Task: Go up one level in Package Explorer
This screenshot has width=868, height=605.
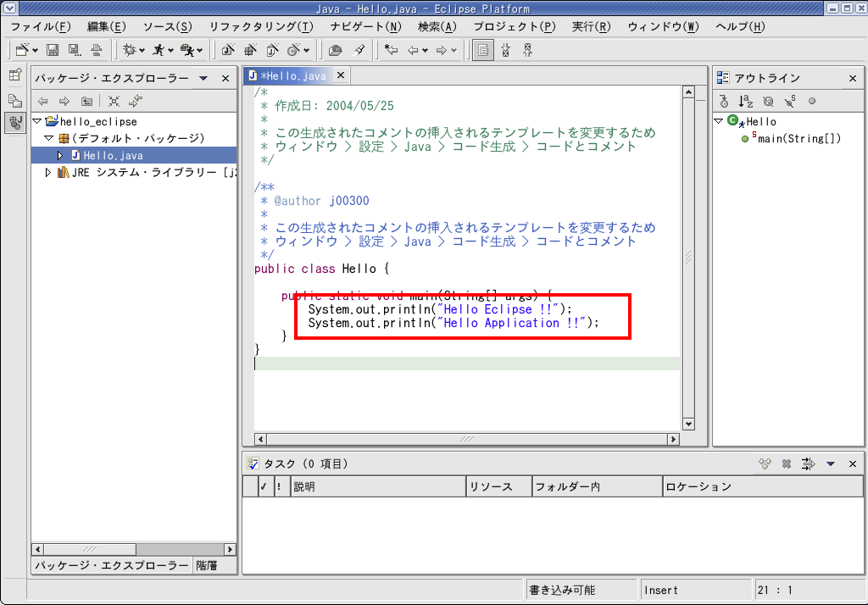Action: [x=87, y=101]
